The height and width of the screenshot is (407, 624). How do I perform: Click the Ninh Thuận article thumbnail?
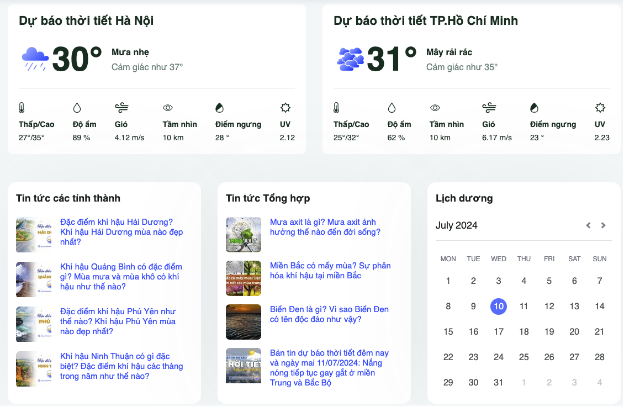[34, 369]
